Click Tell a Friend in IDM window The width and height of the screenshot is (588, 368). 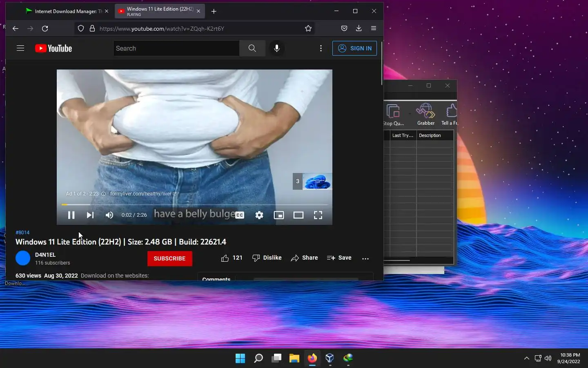coord(450,114)
